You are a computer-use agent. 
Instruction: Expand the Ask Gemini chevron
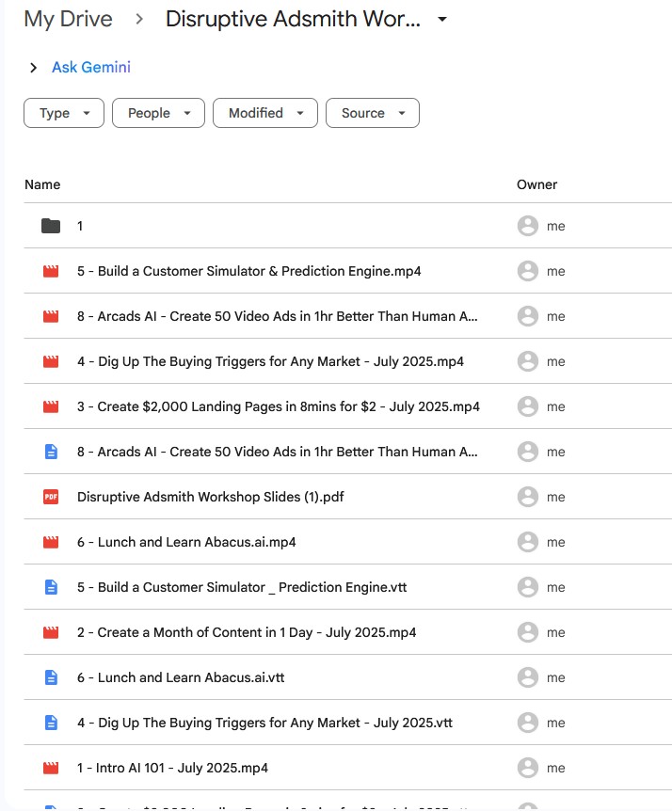pyautogui.click(x=33, y=68)
